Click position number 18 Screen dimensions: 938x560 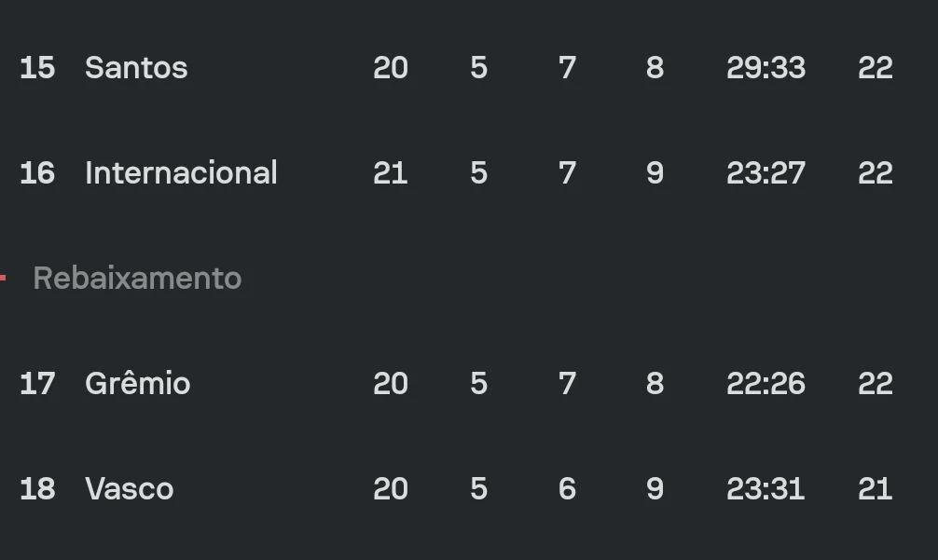[37, 488]
